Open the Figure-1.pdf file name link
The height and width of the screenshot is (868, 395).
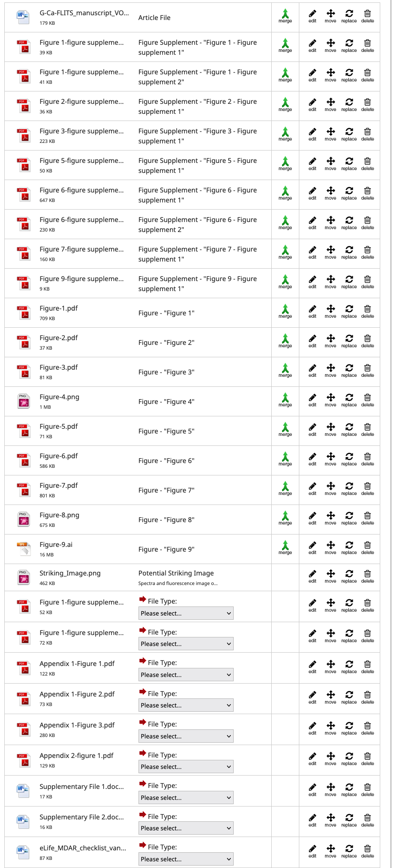pyautogui.click(x=59, y=308)
